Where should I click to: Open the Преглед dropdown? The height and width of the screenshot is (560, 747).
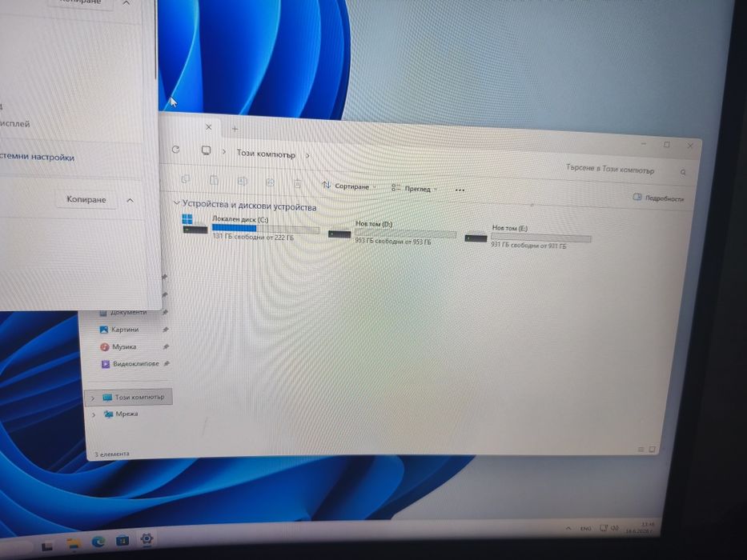tap(415, 189)
